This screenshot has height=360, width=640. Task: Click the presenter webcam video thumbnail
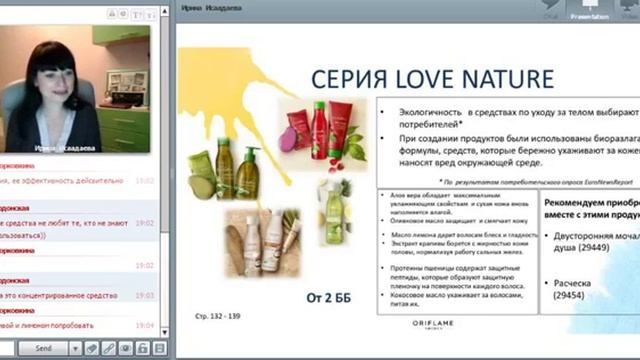pos(75,89)
